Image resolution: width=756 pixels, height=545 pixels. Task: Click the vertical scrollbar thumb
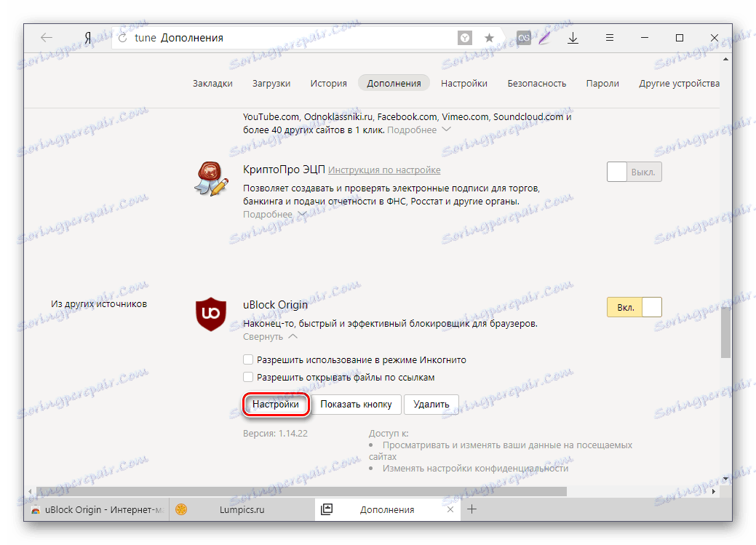click(725, 333)
